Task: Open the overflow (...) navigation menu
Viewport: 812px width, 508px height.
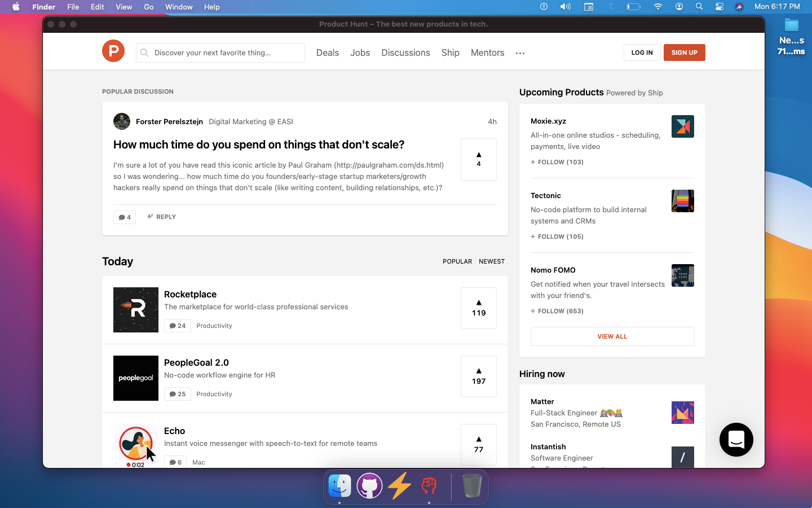Action: (520, 52)
